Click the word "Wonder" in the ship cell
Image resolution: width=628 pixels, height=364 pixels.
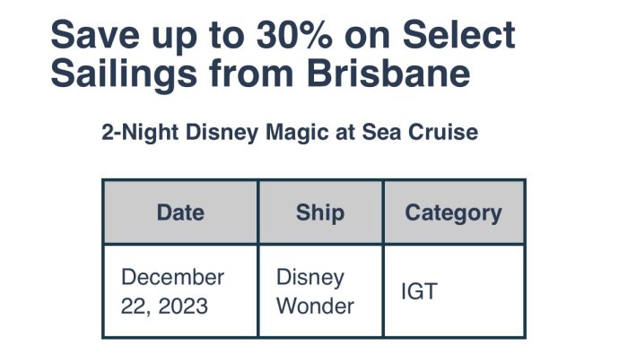[x=315, y=306]
